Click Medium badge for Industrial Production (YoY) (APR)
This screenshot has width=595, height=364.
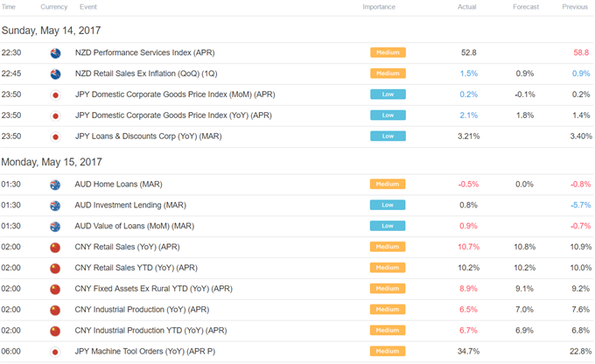click(x=388, y=310)
